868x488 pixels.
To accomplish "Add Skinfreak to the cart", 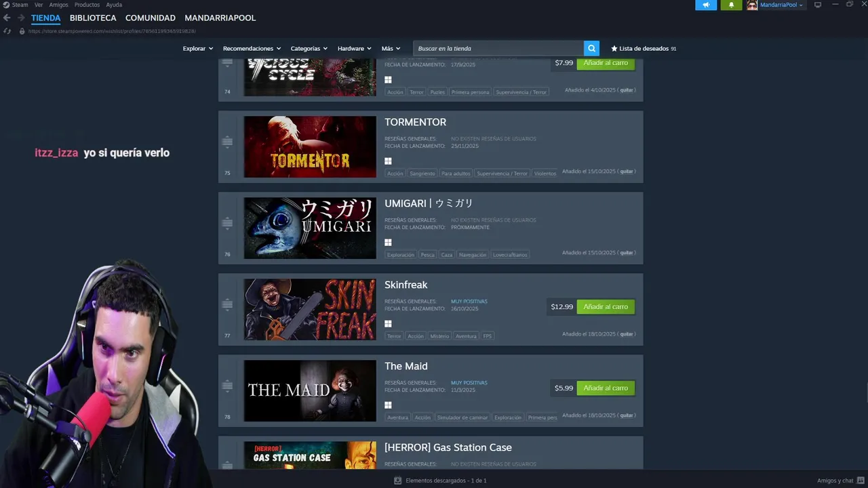I will coord(606,306).
